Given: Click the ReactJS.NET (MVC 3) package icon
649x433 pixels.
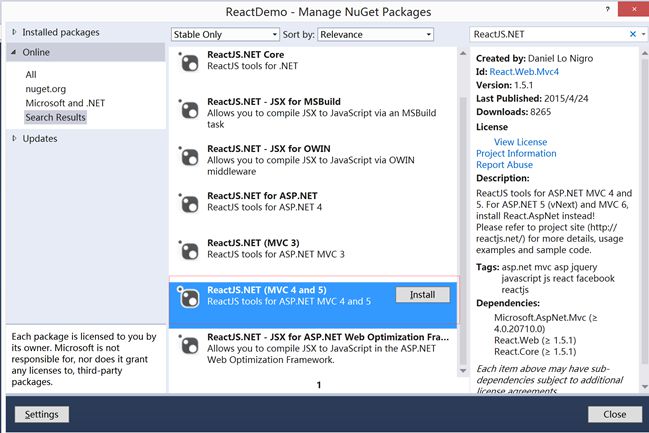Looking at the screenshot, I should click(x=189, y=251).
